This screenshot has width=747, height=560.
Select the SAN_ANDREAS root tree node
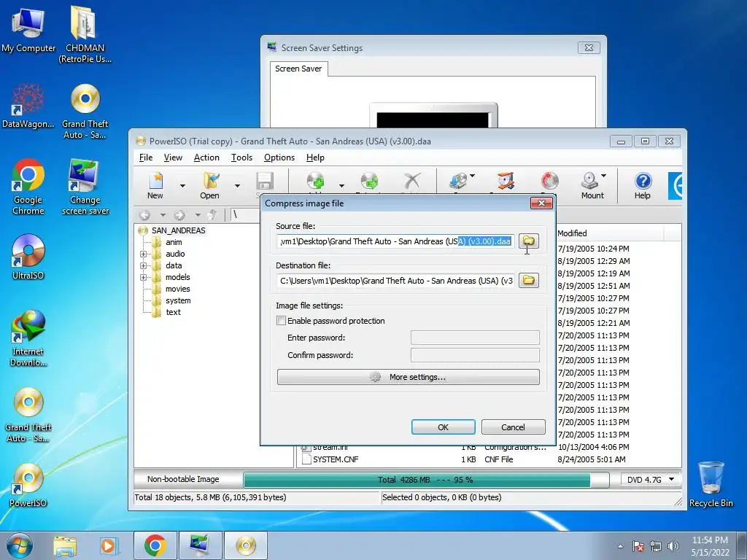coord(178,230)
